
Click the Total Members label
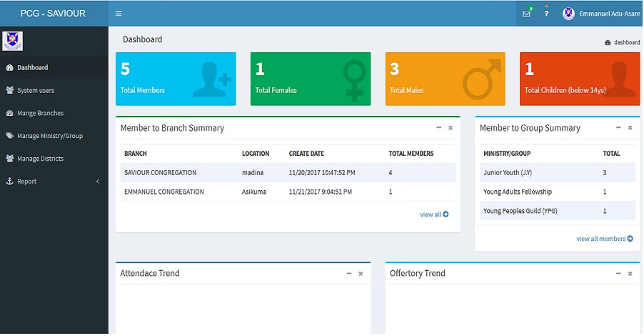click(143, 90)
